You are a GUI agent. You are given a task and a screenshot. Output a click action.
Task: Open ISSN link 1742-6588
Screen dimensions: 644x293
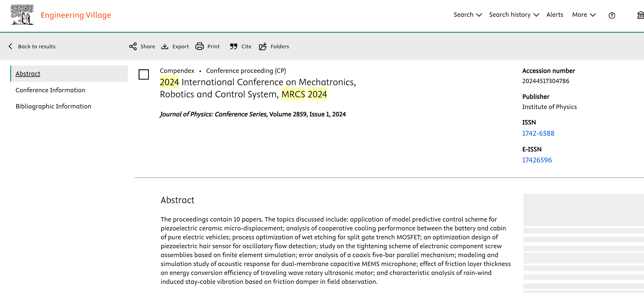[538, 133]
